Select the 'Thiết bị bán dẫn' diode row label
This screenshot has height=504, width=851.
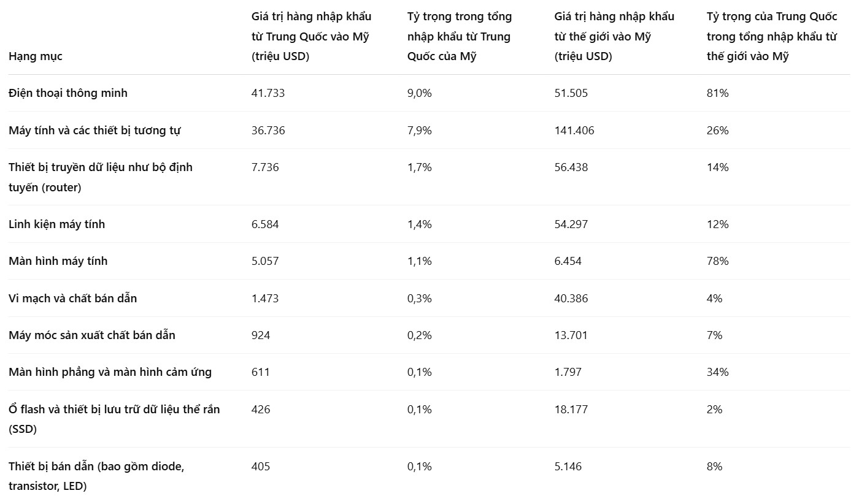click(96, 476)
